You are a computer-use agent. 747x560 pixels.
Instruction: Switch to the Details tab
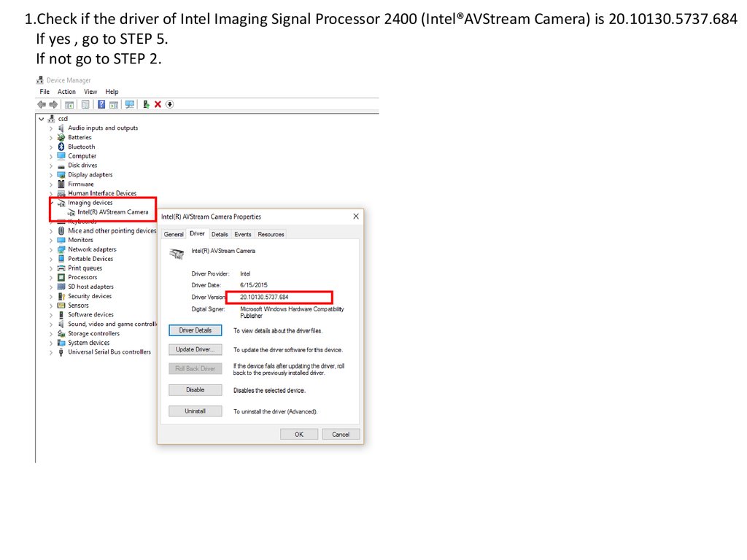tap(220, 234)
